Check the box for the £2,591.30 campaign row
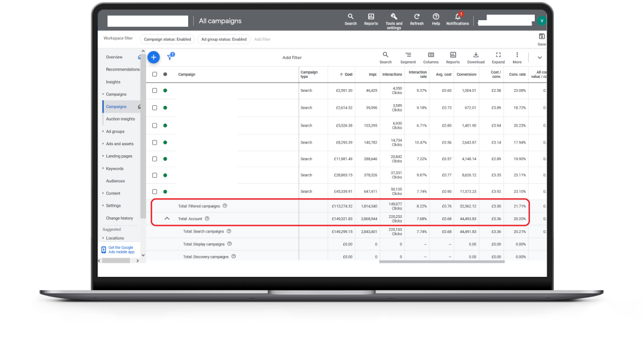This screenshot has width=644, height=353. pyautogui.click(x=155, y=90)
